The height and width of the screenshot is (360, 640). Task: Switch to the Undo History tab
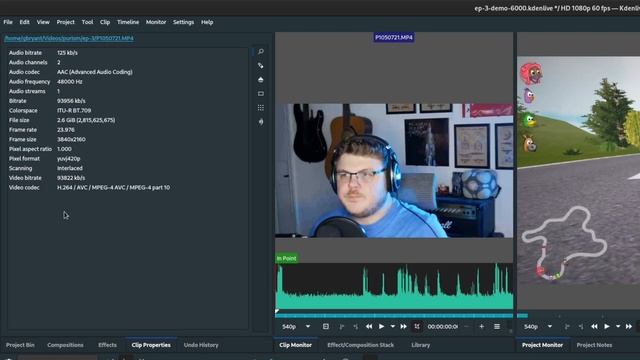[x=201, y=345]
